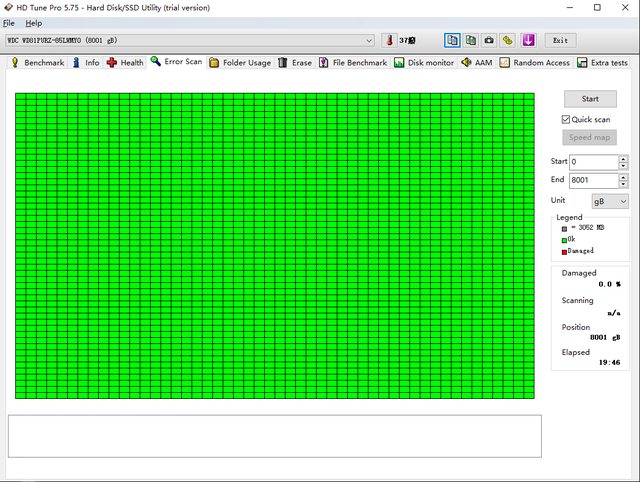Click the copy text to clipboard icon
This screenshot has width=640, height=482.
(453, 40)
